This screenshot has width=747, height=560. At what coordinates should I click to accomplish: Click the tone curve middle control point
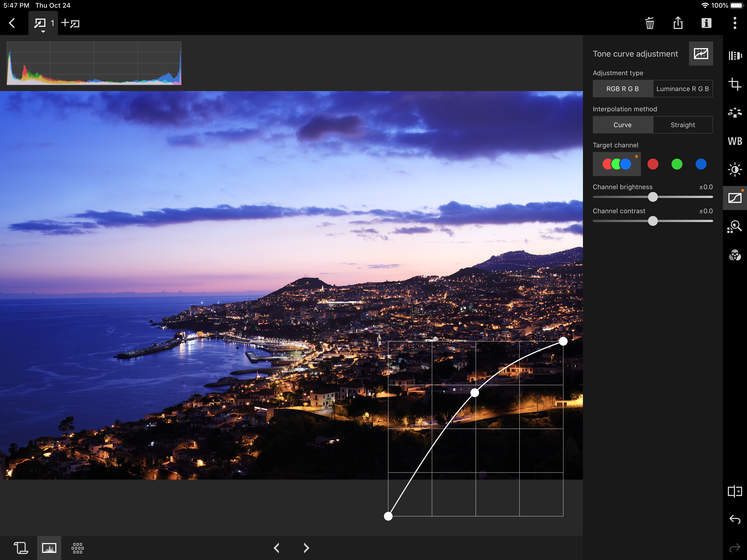click(x=474, y=392)
